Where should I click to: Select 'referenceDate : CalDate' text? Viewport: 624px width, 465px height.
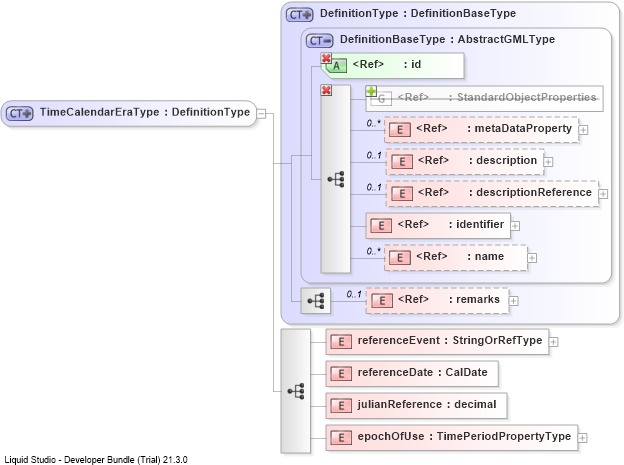coord(422,372)
